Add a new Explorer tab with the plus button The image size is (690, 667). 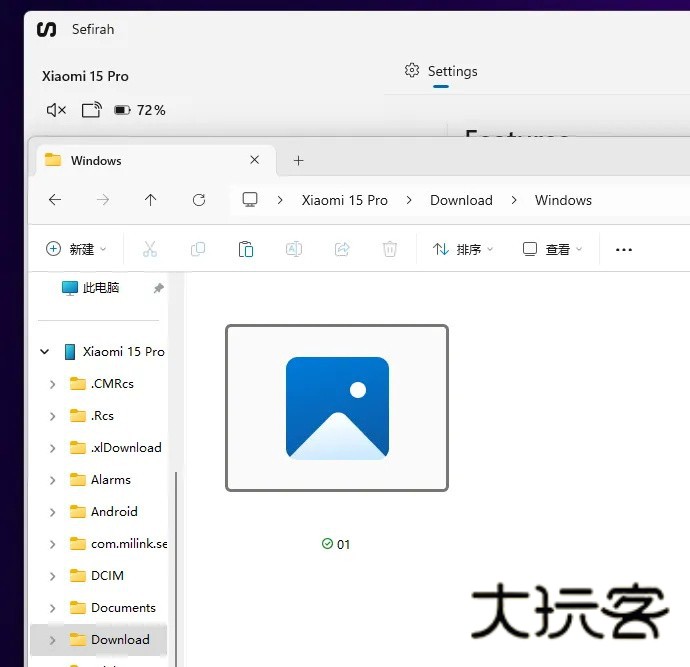point(298,160)
